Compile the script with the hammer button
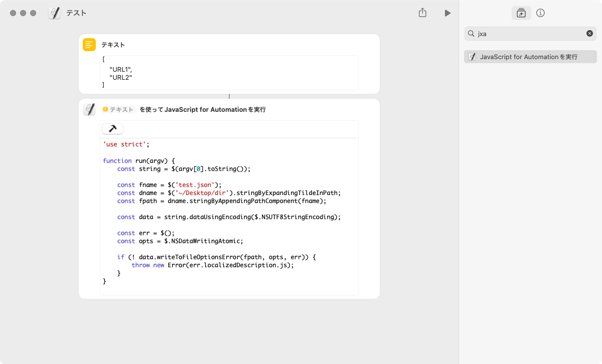 pyautogui.click(x=112, y=129)
